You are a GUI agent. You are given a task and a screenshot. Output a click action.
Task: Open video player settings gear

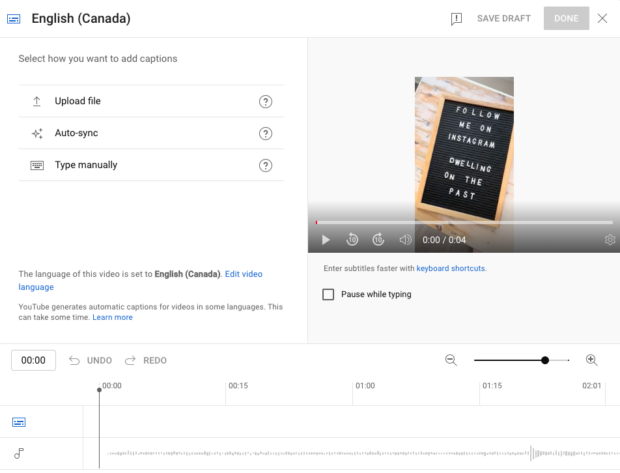tap(609, 240)
